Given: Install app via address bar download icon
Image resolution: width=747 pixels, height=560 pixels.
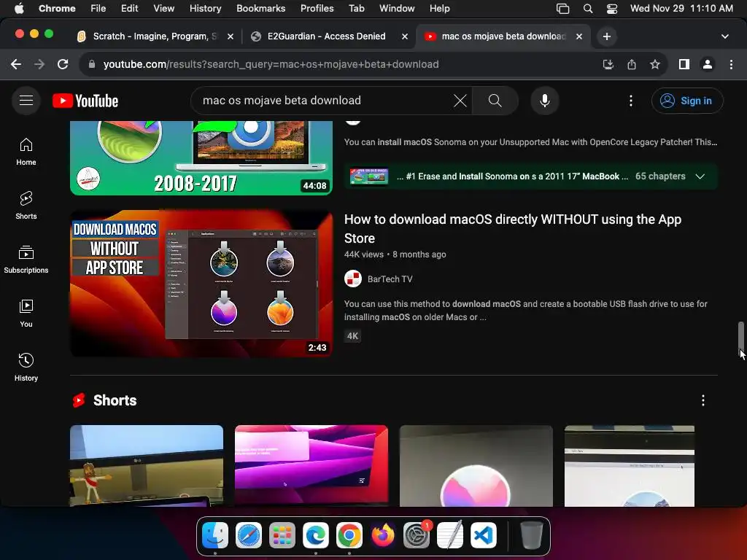Looking at the screenshot, I should click(608, 64).
